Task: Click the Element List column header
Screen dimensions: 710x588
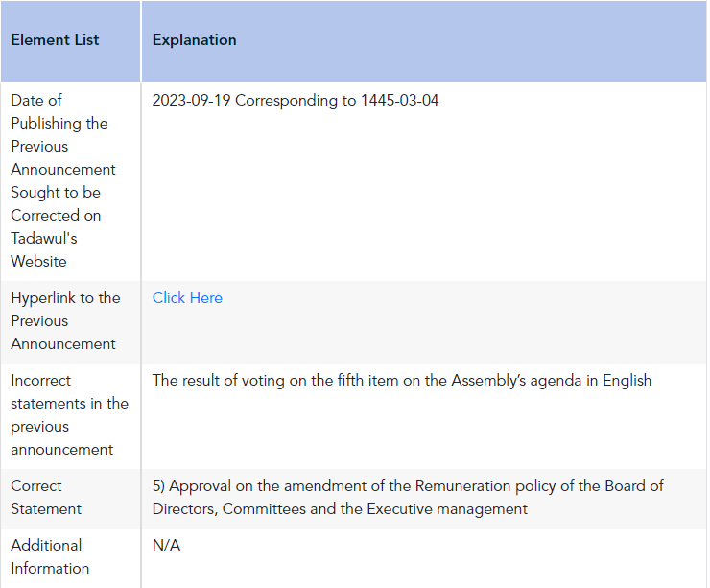Action: (x=55, y=40)
